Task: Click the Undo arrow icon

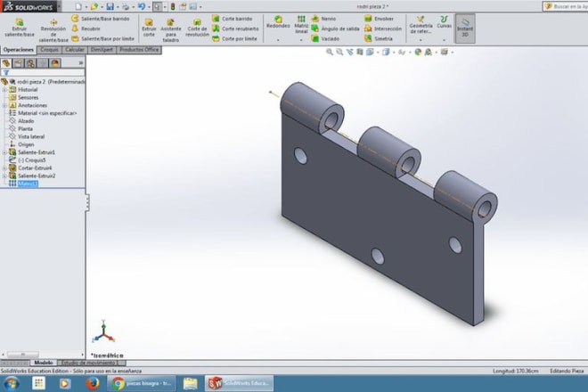Action: pyautogui.click(x=142, y=7)
